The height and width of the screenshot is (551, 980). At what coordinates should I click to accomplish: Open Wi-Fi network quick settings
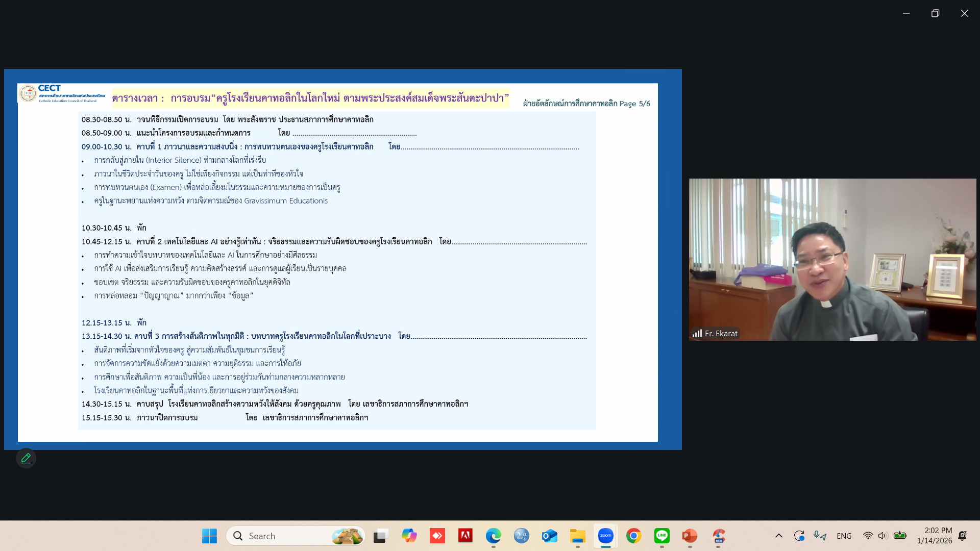click(868, 536)
